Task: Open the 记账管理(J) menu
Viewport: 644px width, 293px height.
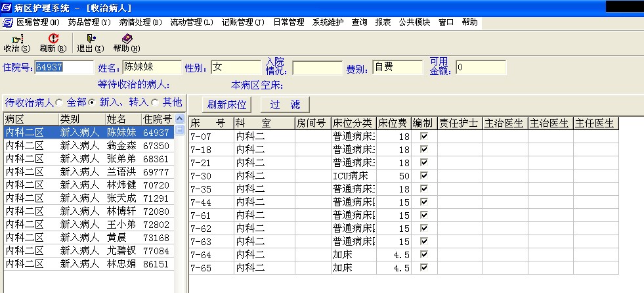Action: coord(243,22)
